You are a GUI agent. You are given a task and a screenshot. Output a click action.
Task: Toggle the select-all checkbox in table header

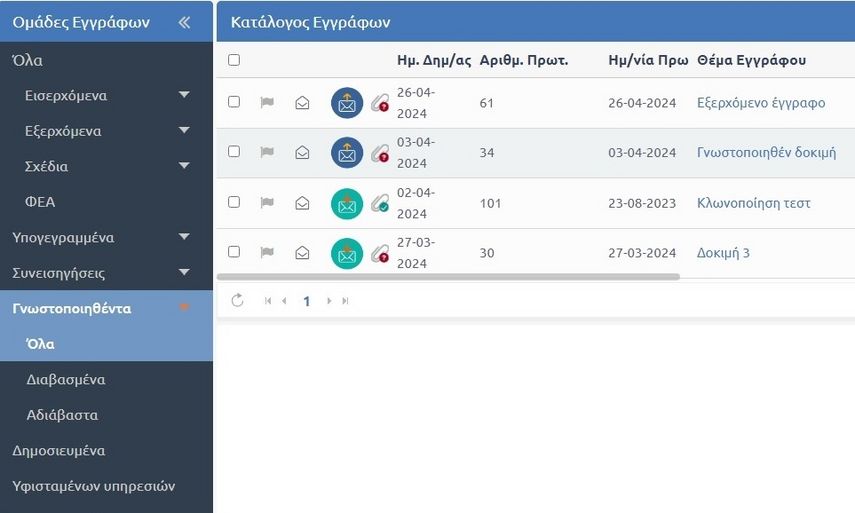234,60
